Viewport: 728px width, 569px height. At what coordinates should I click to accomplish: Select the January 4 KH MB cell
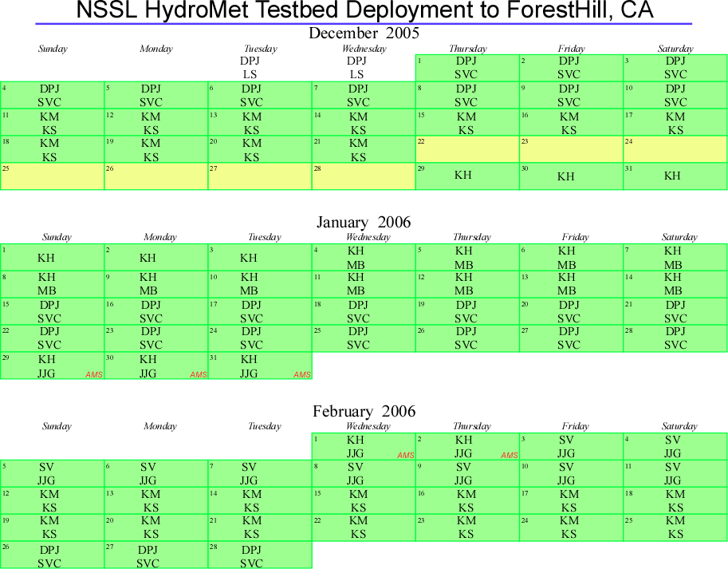[364, 258]
